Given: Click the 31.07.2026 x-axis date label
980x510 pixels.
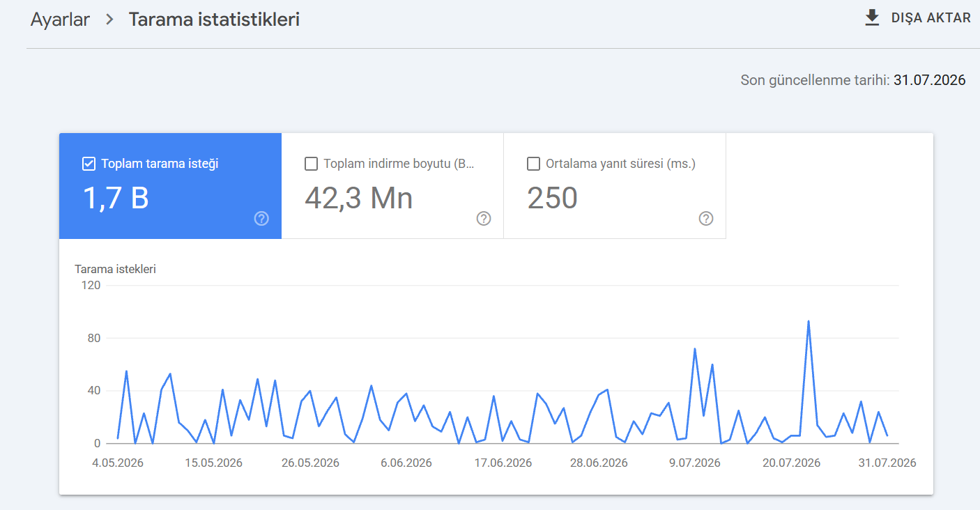Looking at the screenshot, I should click(x=887, y=463).
